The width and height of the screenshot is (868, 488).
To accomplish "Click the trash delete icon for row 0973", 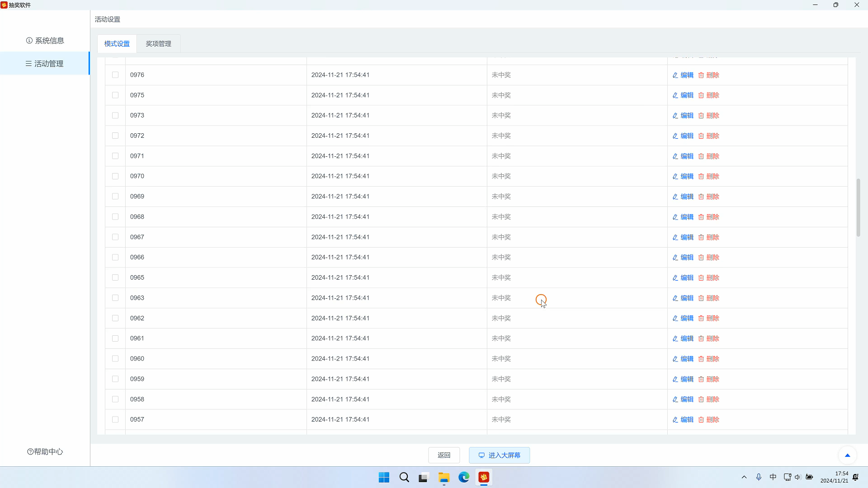I will pos(701,116).
